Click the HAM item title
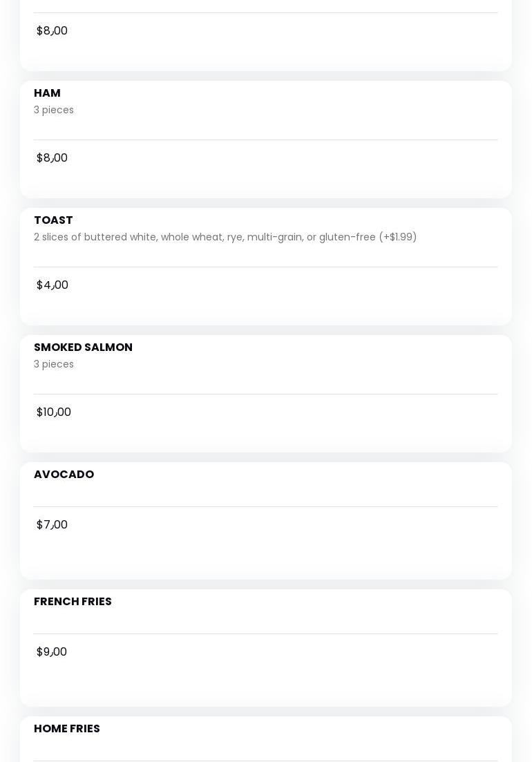 pos(47,93)
